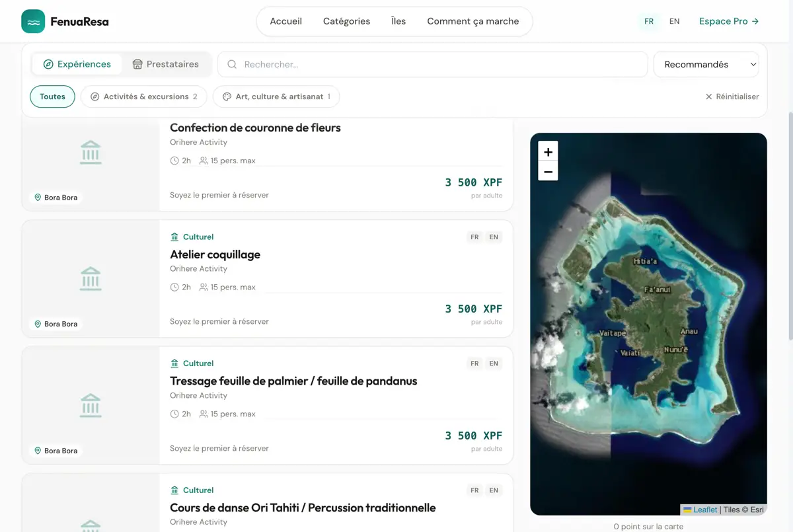Open Confection de couronne de fleurs
Image resolution: width=793 pixels, height=532 pixels.
255,128
